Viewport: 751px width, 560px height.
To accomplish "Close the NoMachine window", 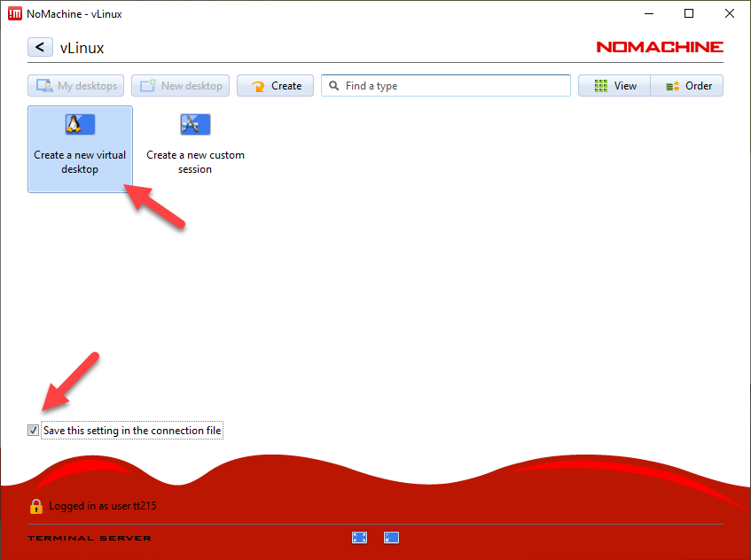I will 730,13.
